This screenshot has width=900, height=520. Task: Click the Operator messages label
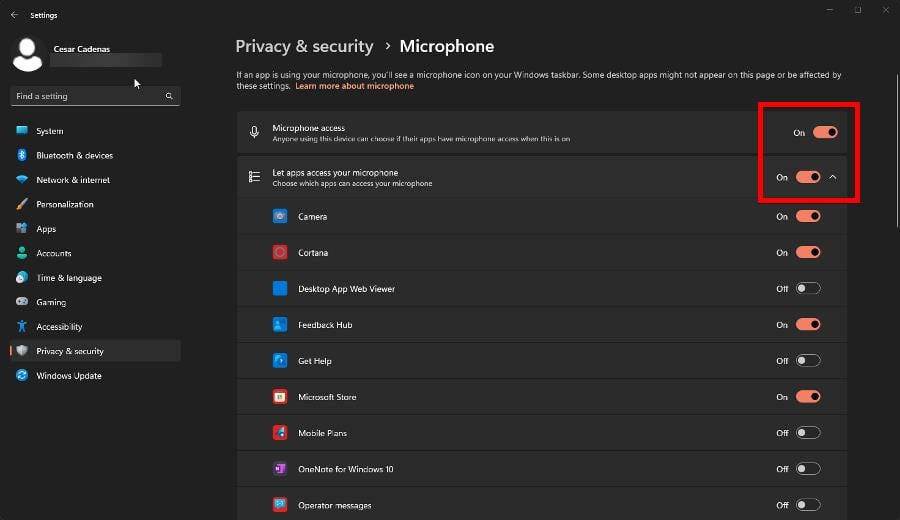334,506
